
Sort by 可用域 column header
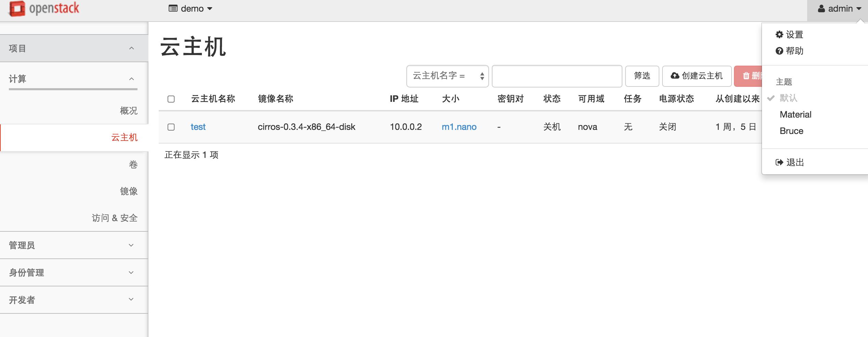click(591, 99)
